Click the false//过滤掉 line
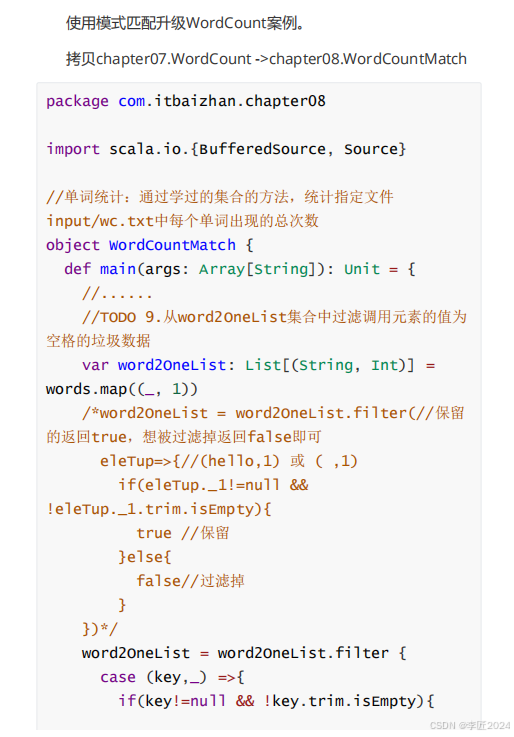Image resolution: width=514 pixels, height=737 pixels. point(190,580)
